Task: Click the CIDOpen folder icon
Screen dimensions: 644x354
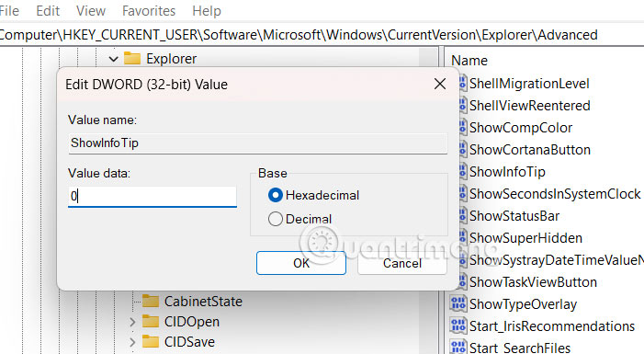Action: [x=151, y=322]
